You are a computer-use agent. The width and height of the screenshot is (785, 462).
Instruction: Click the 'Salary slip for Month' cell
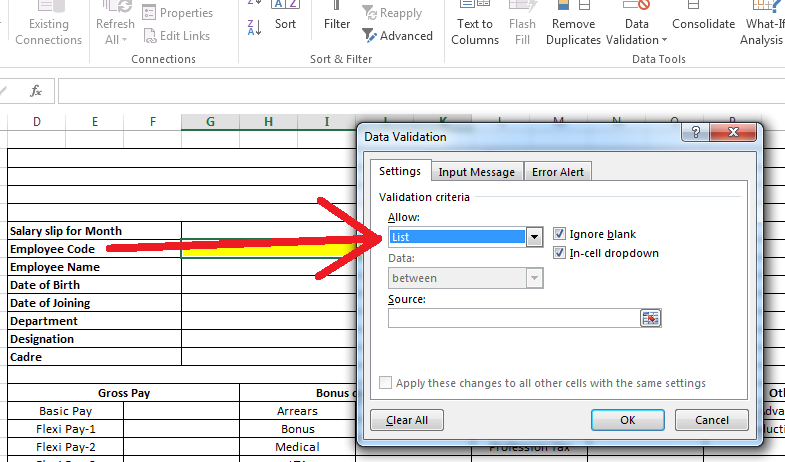95,231
